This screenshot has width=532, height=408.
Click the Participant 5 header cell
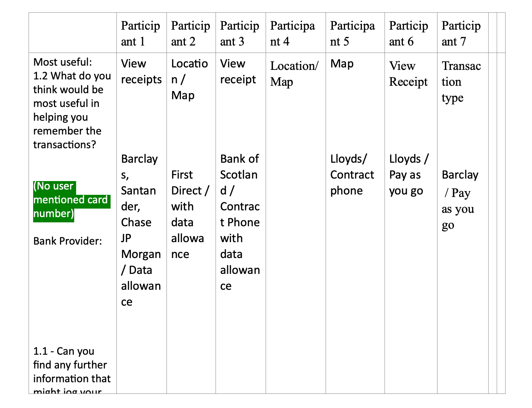pos(355,33)
